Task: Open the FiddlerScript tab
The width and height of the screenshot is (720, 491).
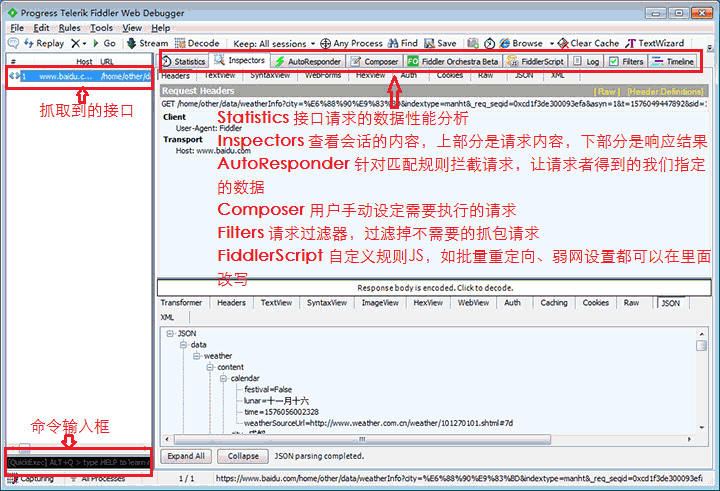Action: tap(535, 61)
